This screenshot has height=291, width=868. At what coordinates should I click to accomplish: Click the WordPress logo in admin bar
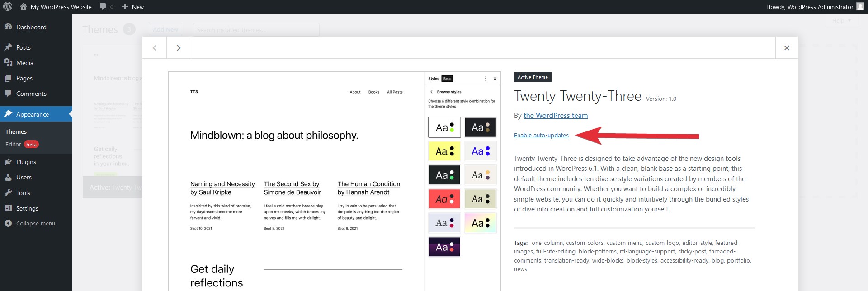point(8,7)
